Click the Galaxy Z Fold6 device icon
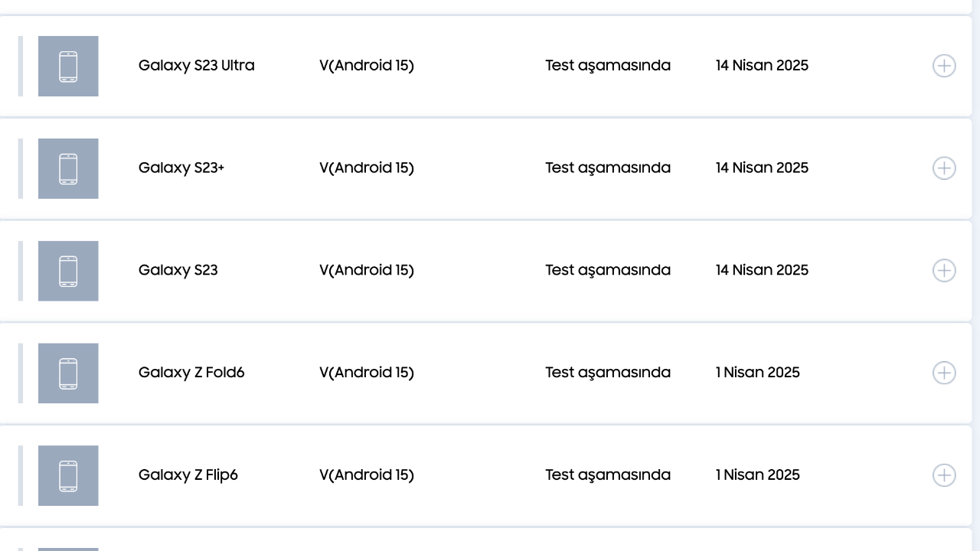 coord(68,373)
